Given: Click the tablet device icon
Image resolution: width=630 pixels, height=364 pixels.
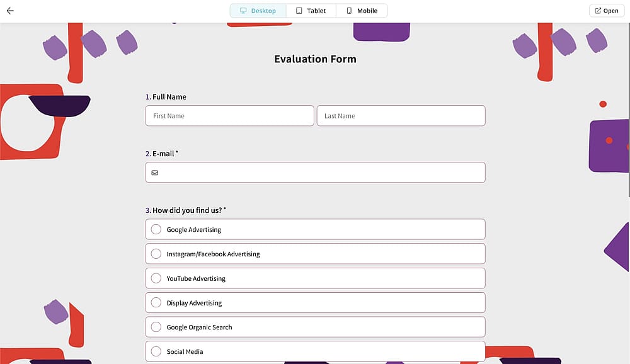Looking at the screenshot, I should pyautogui.click(x=299, y=11).
